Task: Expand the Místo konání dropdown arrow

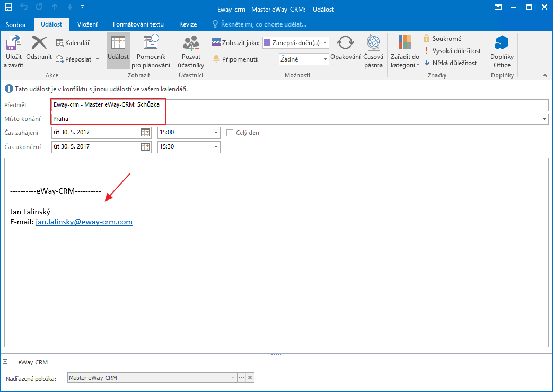Action: tap(544, 119)
